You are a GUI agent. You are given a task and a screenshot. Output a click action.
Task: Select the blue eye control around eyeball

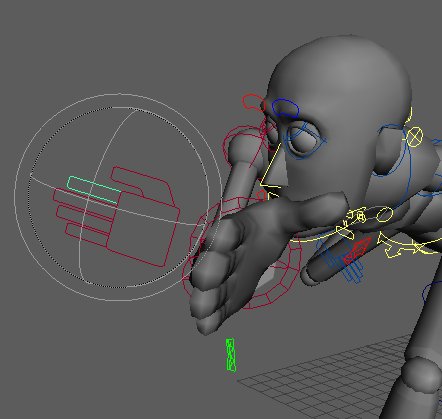304,141
